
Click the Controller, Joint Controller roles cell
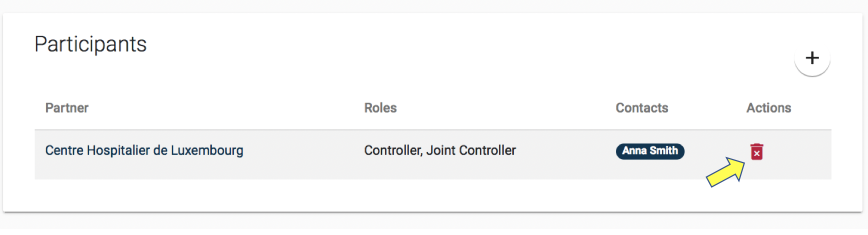click(x=439, y=150)
